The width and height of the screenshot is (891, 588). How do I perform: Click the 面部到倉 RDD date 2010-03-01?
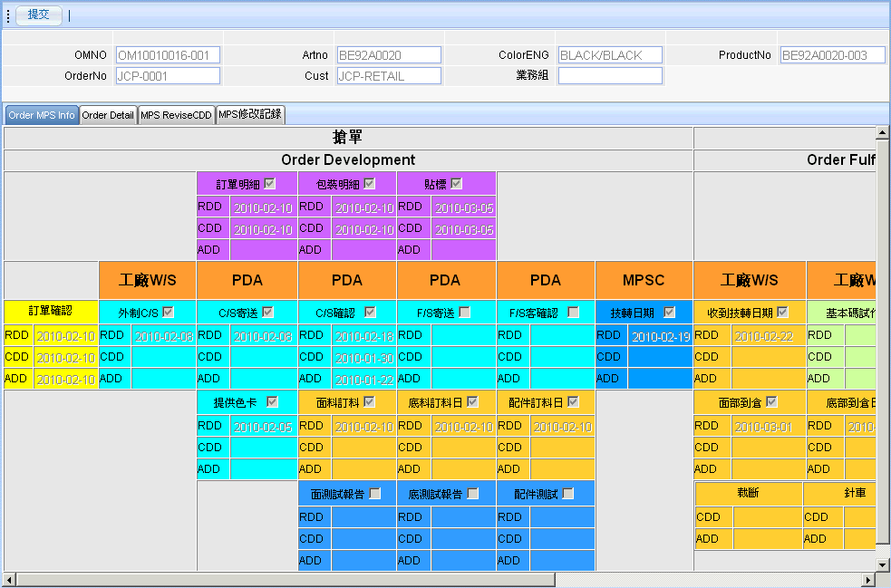[x=769, y=427]
